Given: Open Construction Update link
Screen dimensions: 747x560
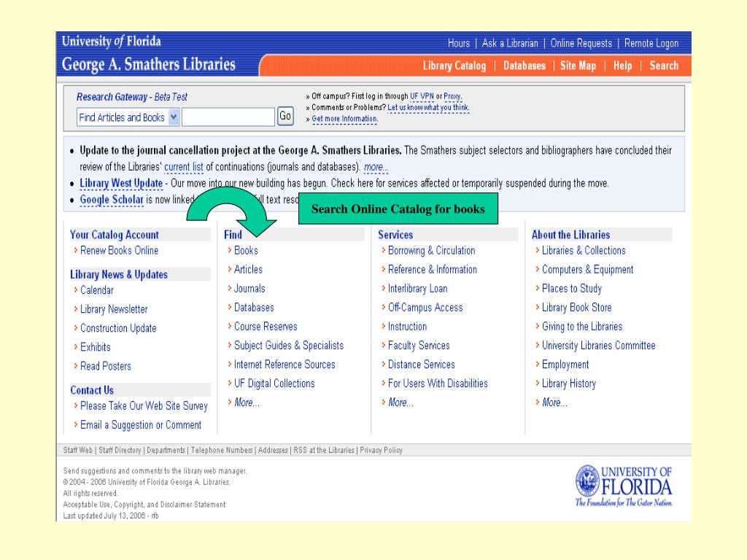Looking at the screenshot, I should (118, 328).
